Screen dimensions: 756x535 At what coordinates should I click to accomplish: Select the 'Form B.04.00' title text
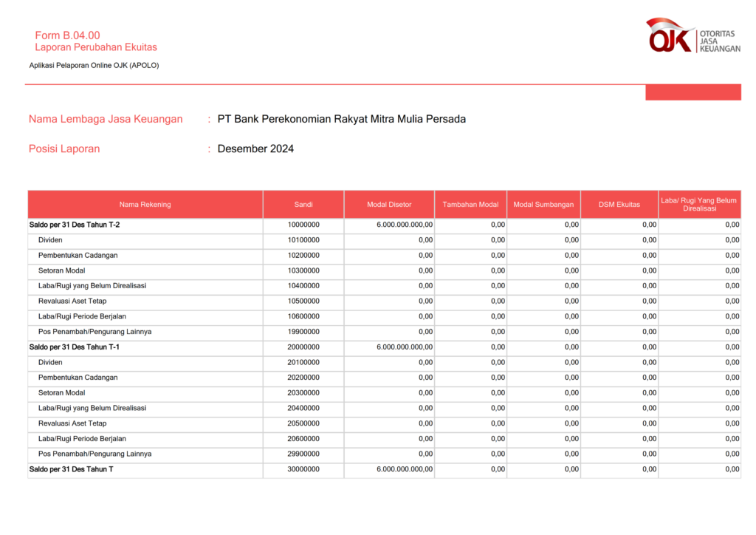click(x=67, y=35)
